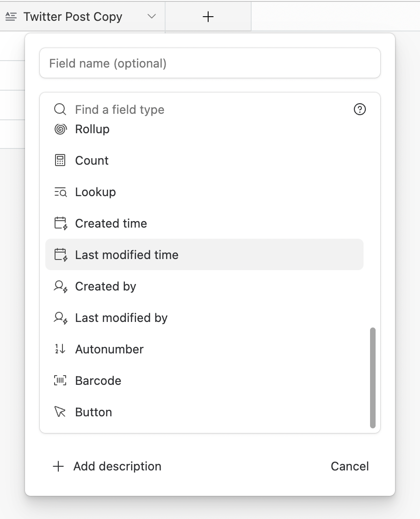This screenshot has width=420, height=519.
Task: Pick the Created time field type
Action: [x=111, y=224]
